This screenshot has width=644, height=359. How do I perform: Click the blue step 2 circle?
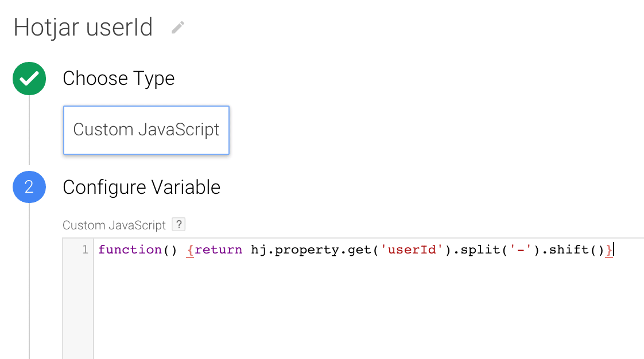[x=29, y=187]
